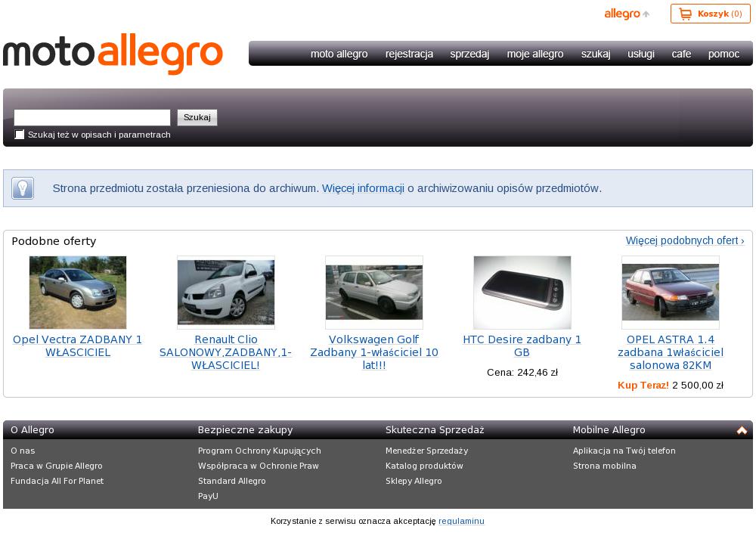Click the Bezpieczne zakupy footer heading
Image resolution: width=756 pixels, height=536 pixels.
pos(246,430)
